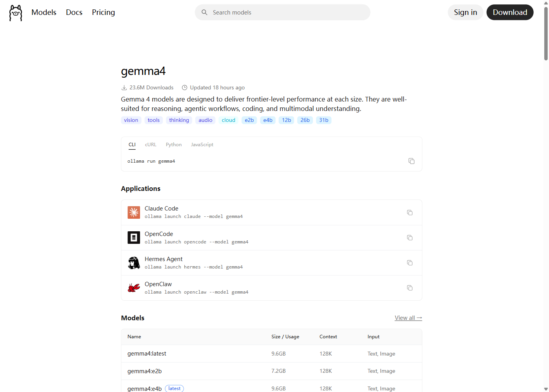Click the page vertical scrollbar thumb
The height and width of the screenshot is (392, 549).
pyautogui.click(x=545, y=33)
